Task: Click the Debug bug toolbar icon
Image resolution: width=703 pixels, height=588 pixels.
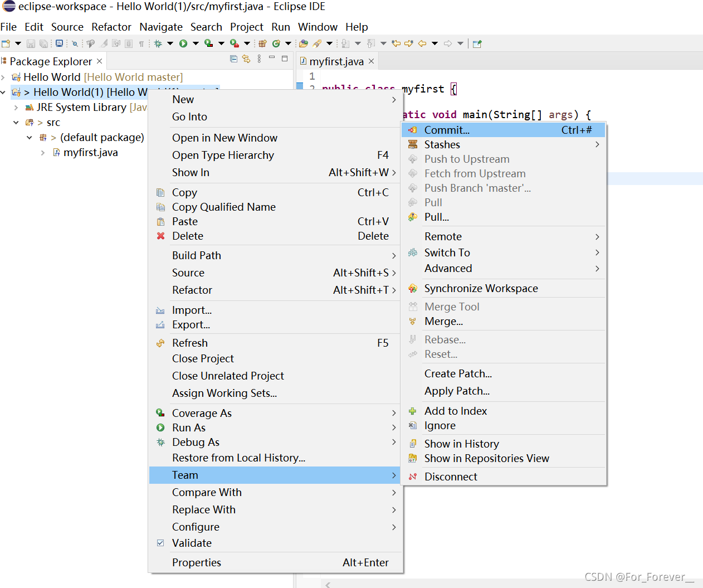Action: 158,43
